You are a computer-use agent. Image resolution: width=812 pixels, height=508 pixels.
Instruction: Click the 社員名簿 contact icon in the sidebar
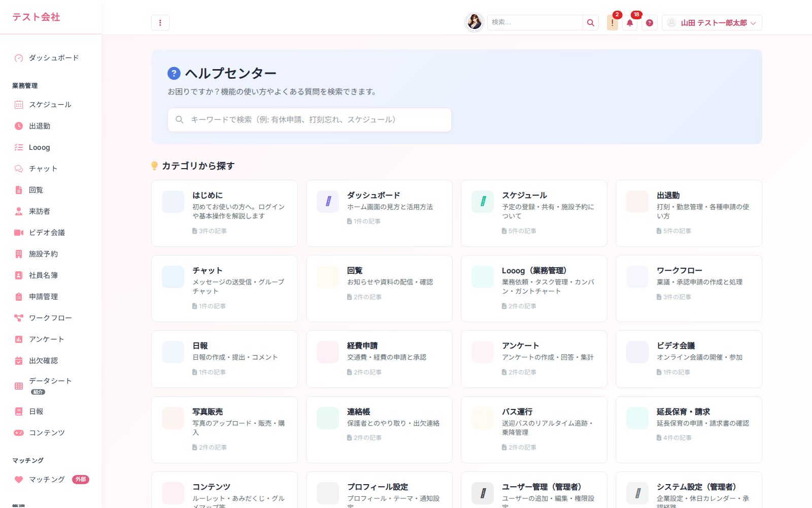(19, 275)
